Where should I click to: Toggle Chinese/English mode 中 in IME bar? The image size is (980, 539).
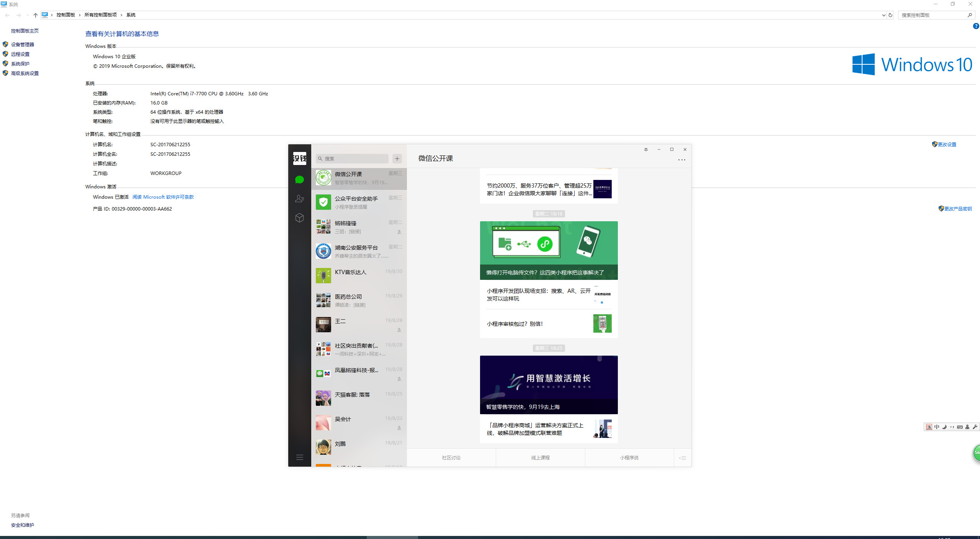tap(937, 427)
